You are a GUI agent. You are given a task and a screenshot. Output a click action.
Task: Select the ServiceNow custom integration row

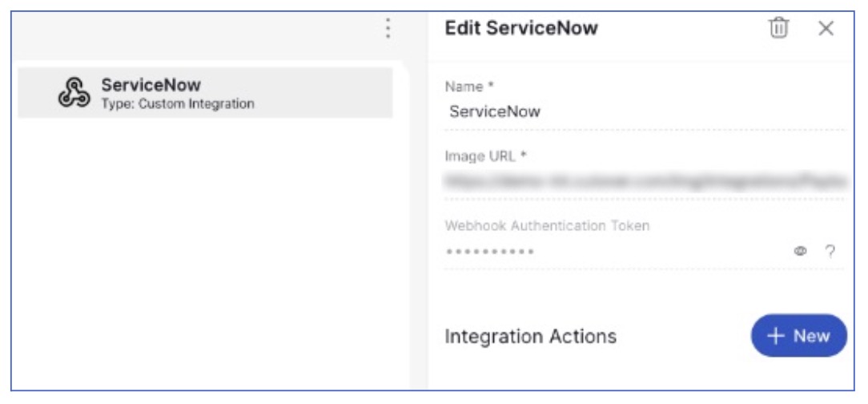pos(205,92)
